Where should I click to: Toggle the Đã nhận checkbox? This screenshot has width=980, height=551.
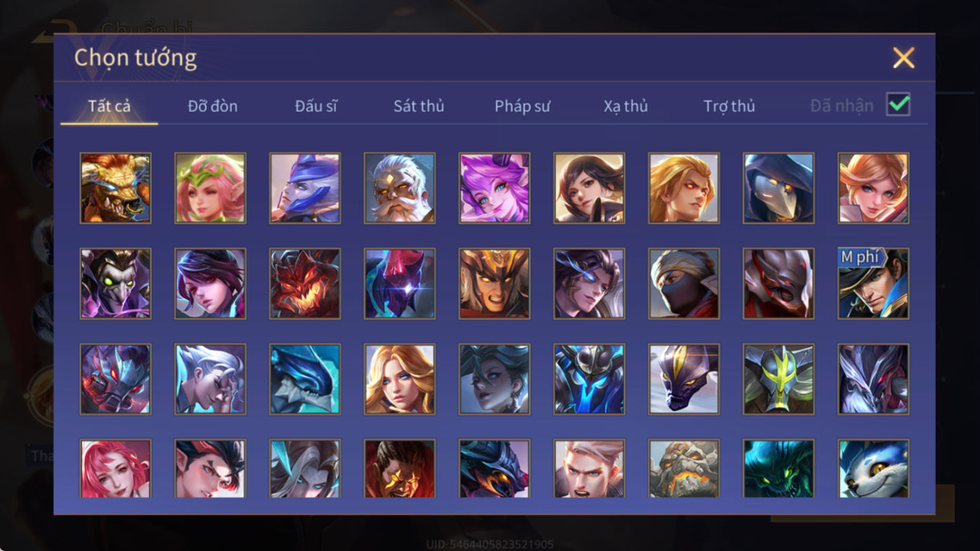coord(898,104)
